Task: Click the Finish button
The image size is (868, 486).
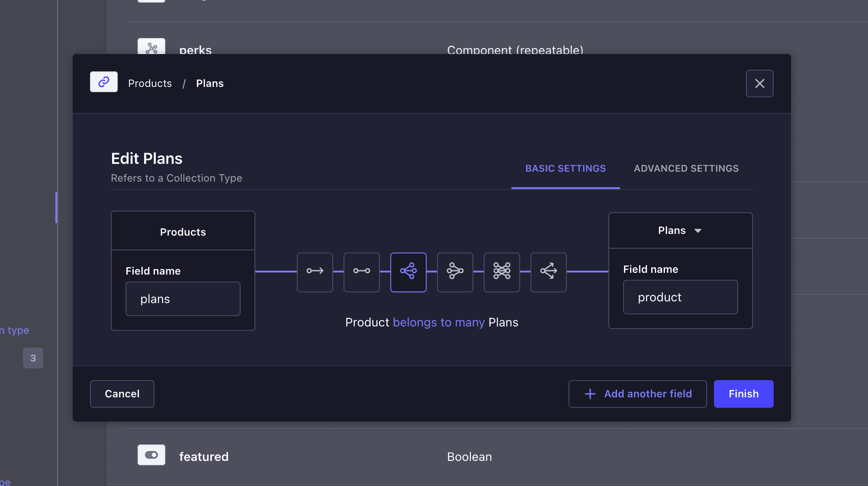Action: click(x=743, y=394)
